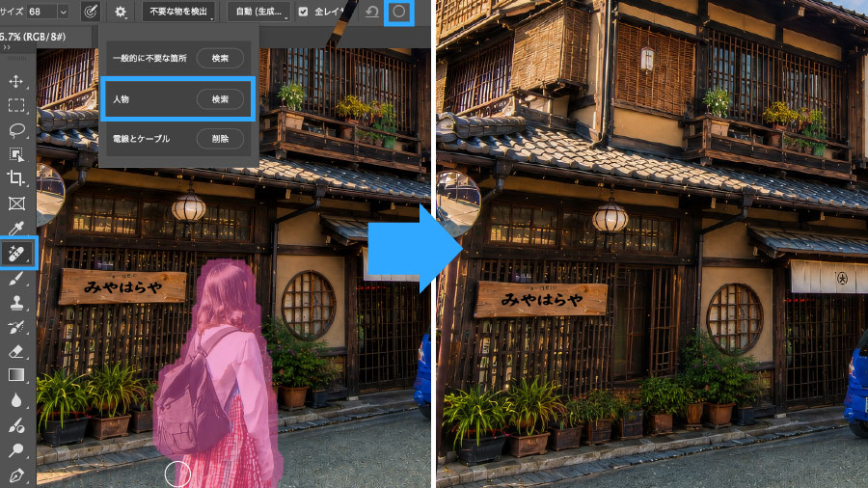Open the gear settings icon in options bar
Screen dimensions: 868x488
[x=121, y=12]
